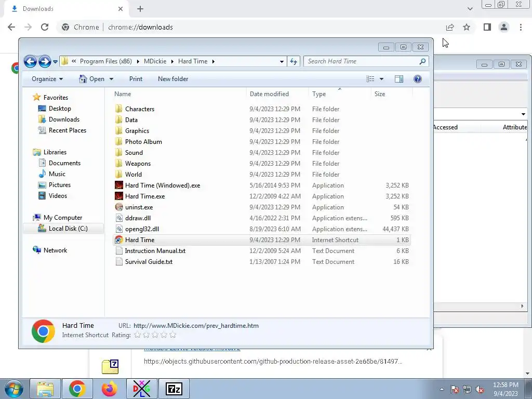Select the Data folder

click(131, 120)
